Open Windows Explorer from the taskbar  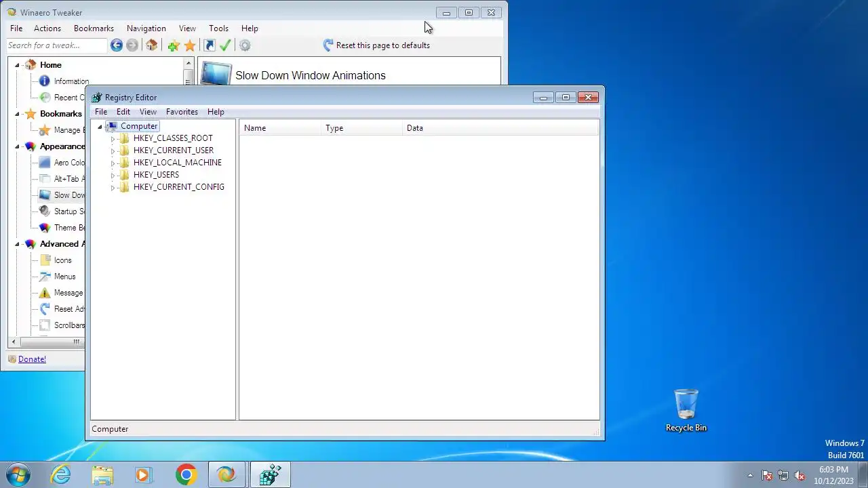pos(102,475)
